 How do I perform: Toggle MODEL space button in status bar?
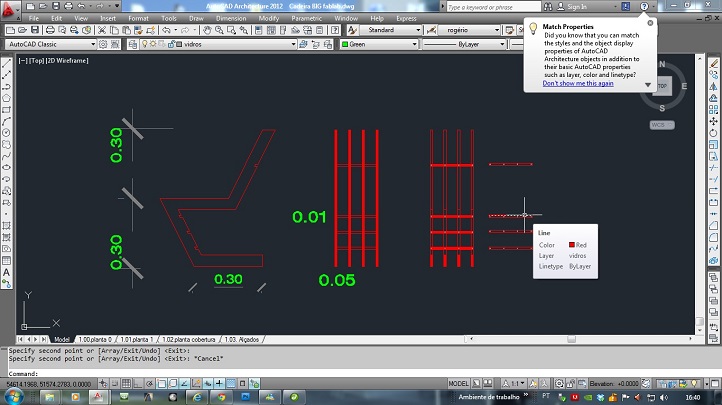(459, 383)
